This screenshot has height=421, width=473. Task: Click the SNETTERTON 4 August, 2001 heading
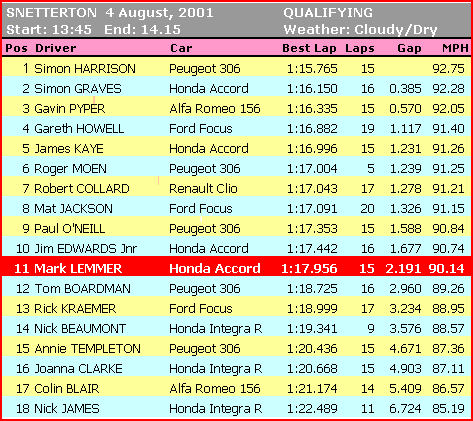click(110, 13)
